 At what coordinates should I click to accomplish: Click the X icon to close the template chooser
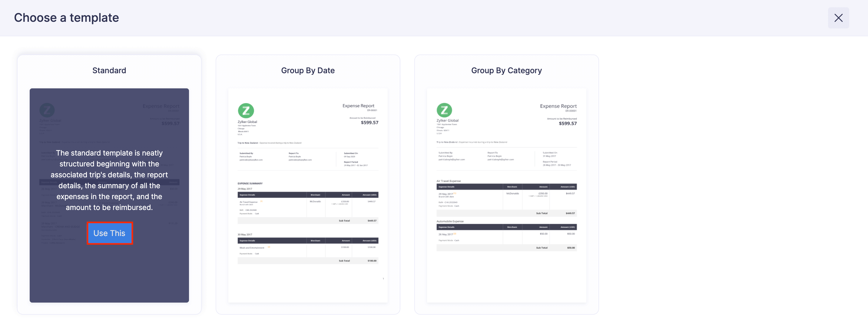(839, 18)
